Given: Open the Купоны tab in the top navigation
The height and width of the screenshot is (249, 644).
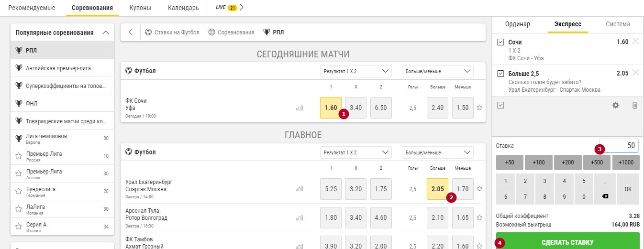Looking at the screenshot, I should click(x=140, y=8).
